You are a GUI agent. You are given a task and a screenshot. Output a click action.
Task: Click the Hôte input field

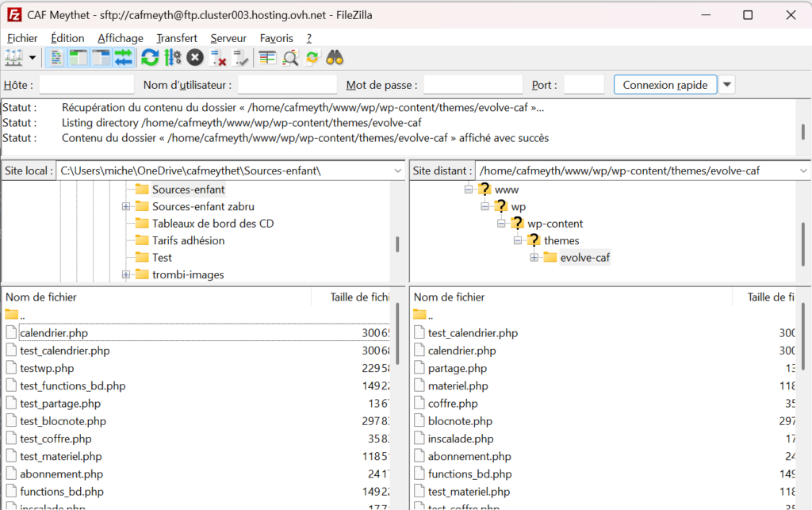pyautogui.click(x=86, y=85)
